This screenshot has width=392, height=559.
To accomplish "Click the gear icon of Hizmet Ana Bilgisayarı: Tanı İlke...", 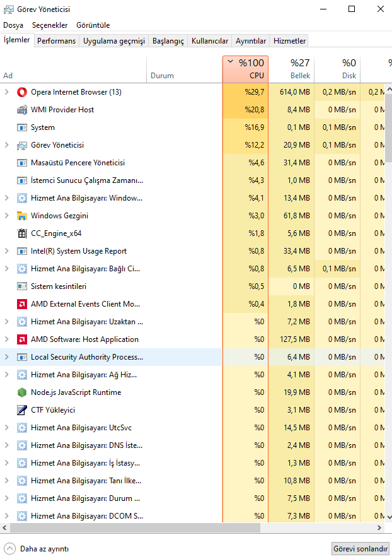I will tap(22, 481).
